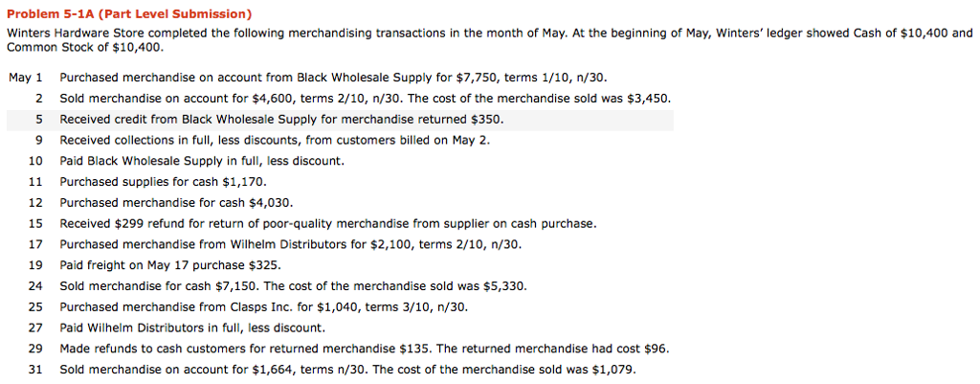The width and height of the screenshot is (980, 384).
Task: Select the Wilhelm Distributors $2,100 purchase line
Action: pos(290,244)
